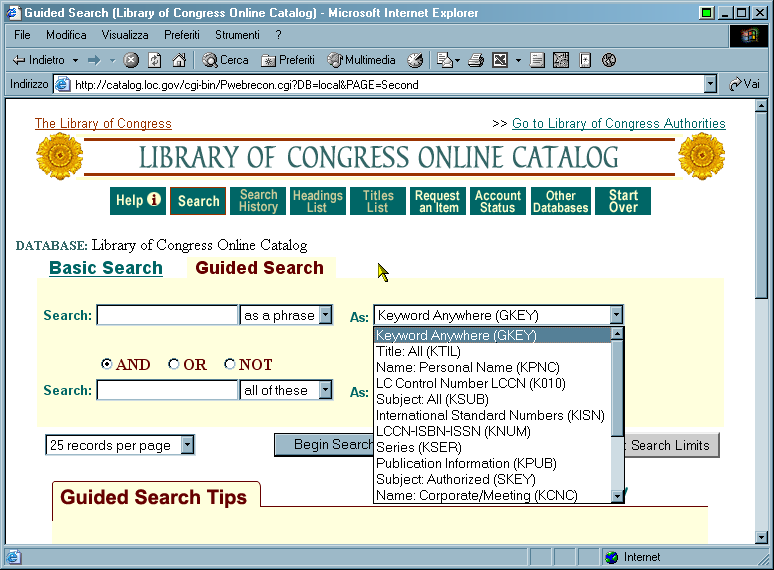The width and height of the screenshot is (774, 570).
Task: Open the Cerca search pane
Action: (225, 60)
